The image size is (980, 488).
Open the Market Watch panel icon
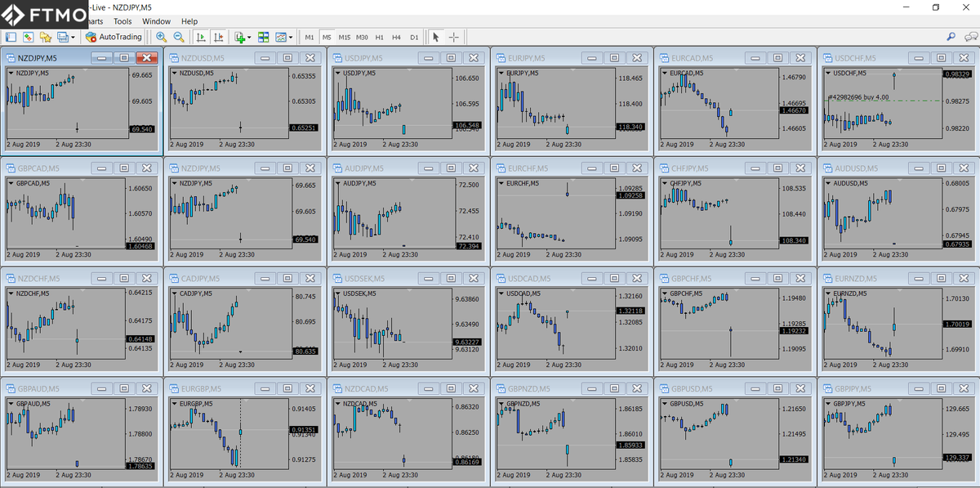(11, 37)
